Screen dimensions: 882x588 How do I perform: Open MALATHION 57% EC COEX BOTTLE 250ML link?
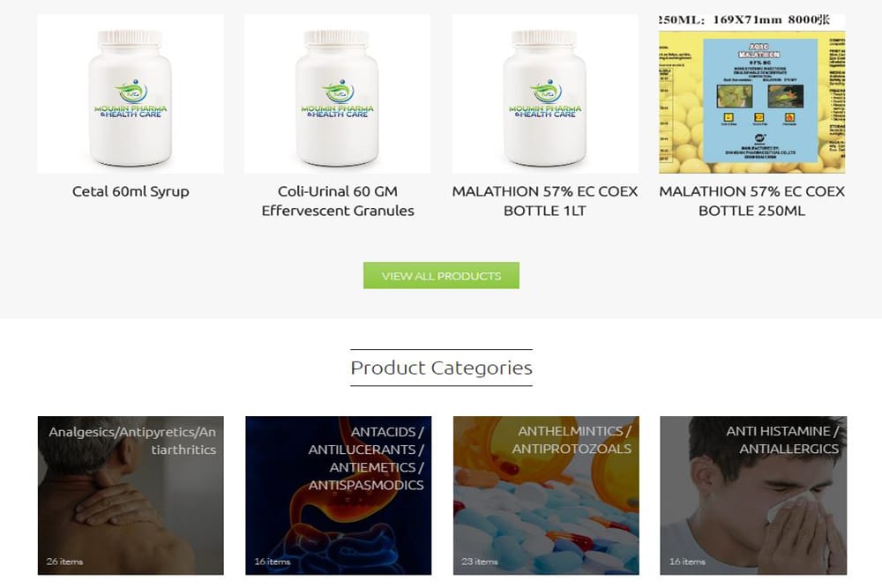[x=752, y=201]
